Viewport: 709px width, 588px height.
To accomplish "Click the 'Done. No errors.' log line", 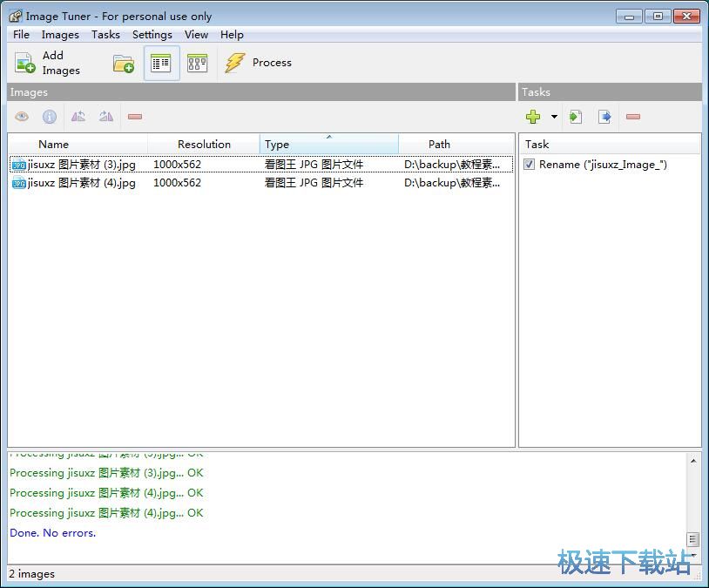I will [x=53, y=533].
